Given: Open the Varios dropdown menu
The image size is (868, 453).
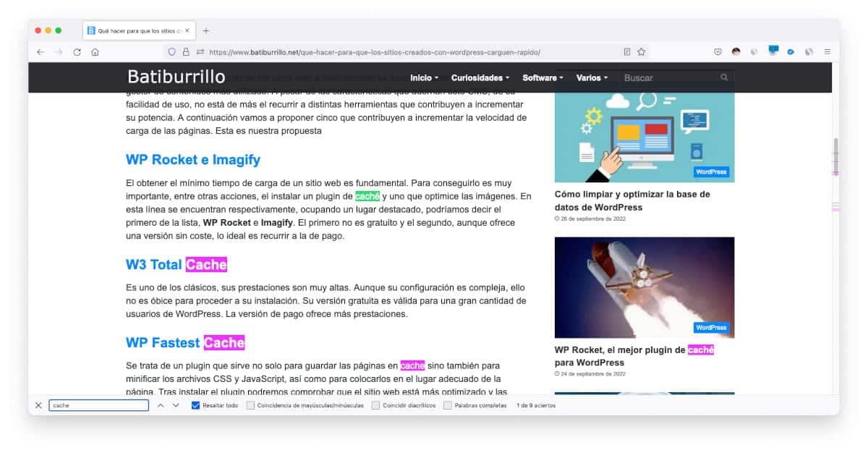Looking at the screenshot, I should click(592, 77).
